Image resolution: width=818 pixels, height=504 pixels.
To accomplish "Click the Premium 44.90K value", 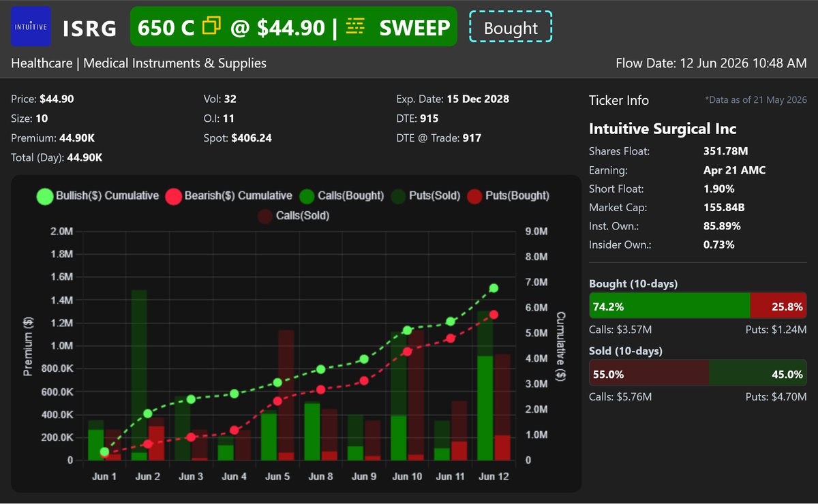I will tap(76, 138).
